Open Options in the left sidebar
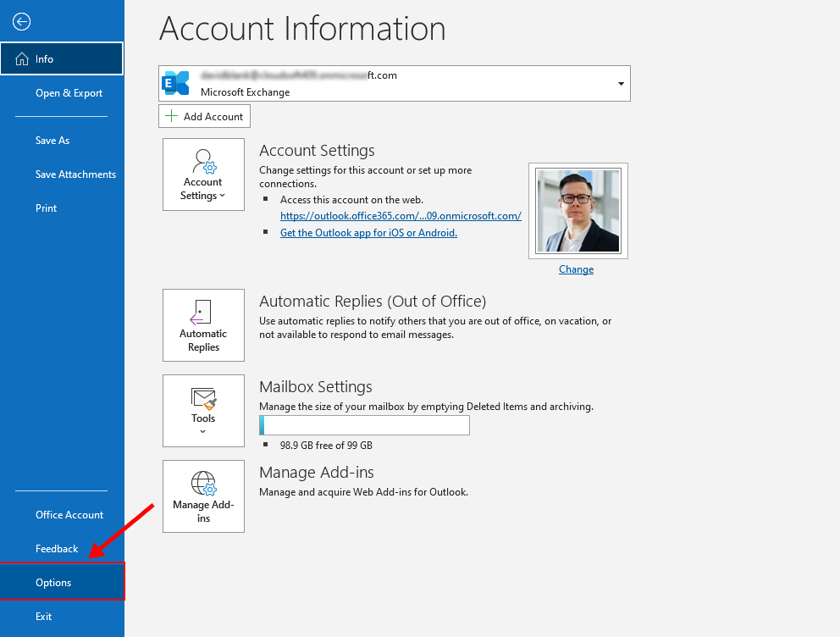This screenshot has height=637, width=840. (x=53, y=583)
